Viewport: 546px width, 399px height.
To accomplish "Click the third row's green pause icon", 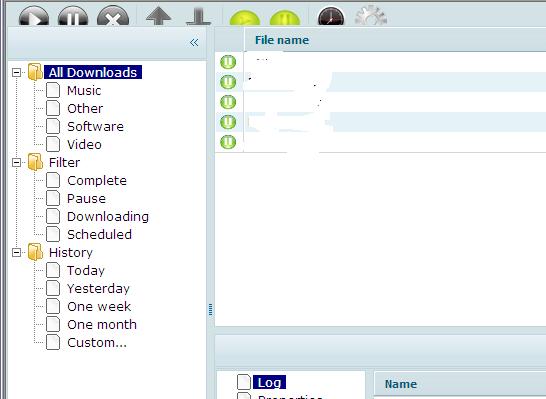I will pos(228,102).
